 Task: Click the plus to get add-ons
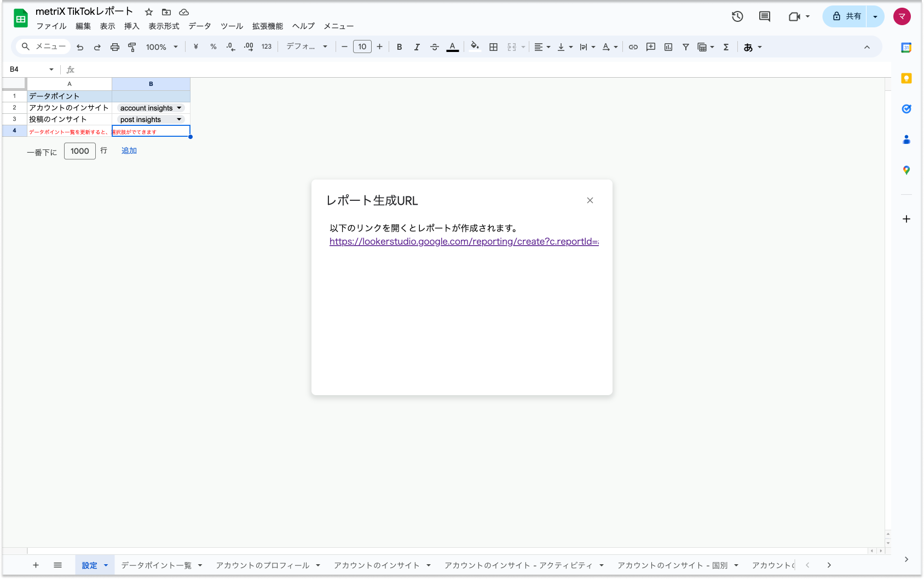[906, 219]
